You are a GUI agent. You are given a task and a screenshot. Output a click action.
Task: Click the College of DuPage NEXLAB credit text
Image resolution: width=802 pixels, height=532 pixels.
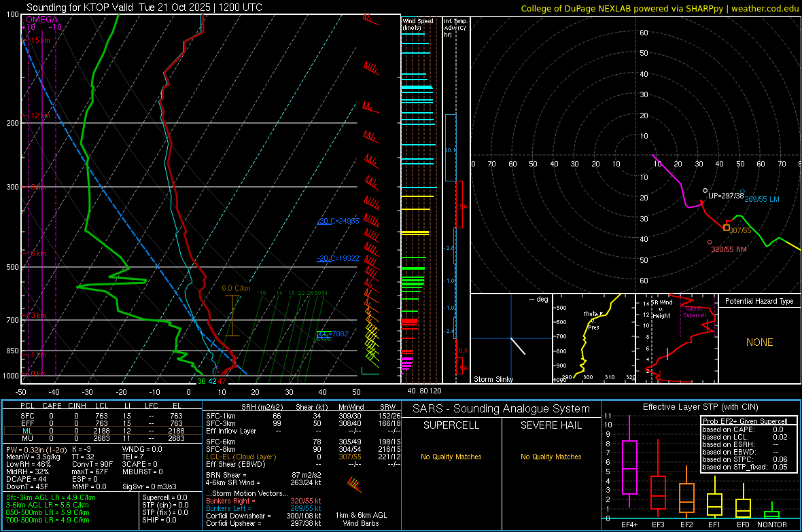click(x=659, y=9)
